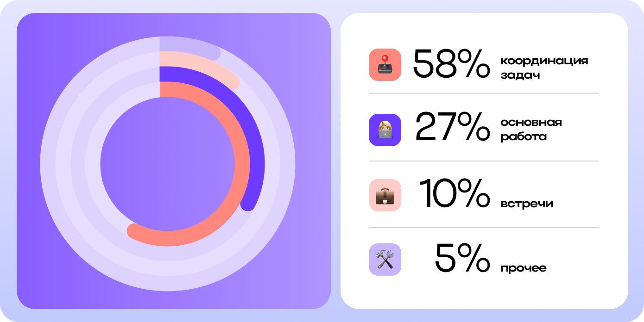Click the 5% percentage
The height and width of the screenshot is (322, 644).
(462, 258)
